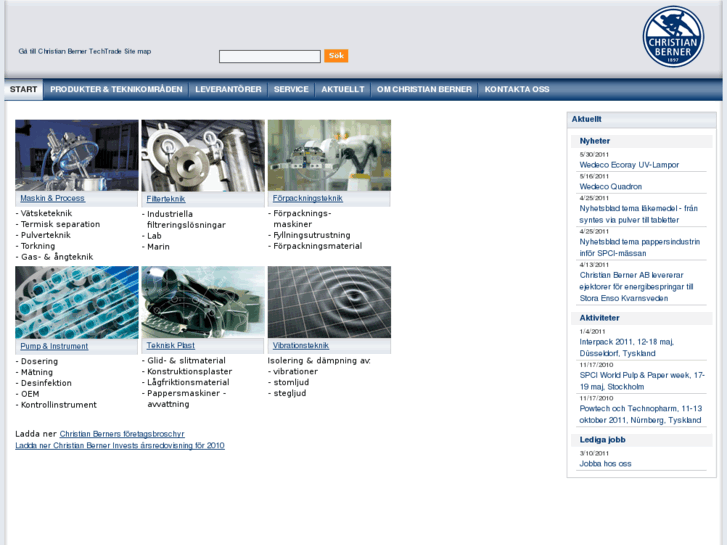The width and height of the screenshot is (727, 545).
Task: Click the Lediga jobb section heading
Action: [602, 440]
